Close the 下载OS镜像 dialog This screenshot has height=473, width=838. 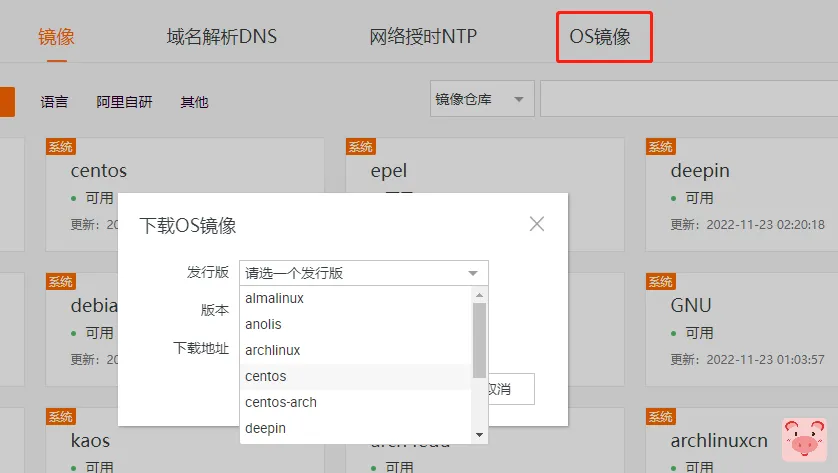point(537,224)
